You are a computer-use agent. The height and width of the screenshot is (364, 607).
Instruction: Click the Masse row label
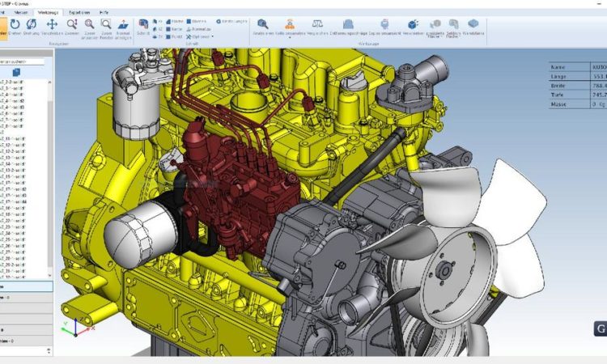[558, 104]
